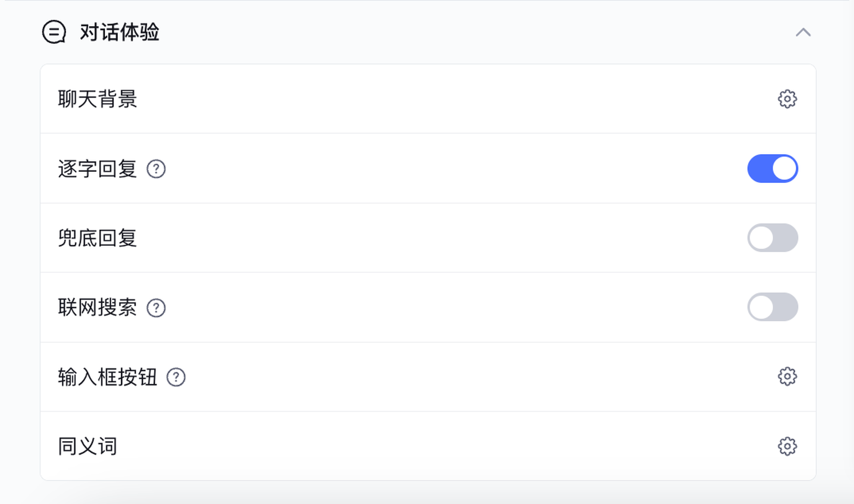The width and height of the screenshot is (854, 504).
Task: Click help icon beside 逐字回复
Action: click(156, 169)
